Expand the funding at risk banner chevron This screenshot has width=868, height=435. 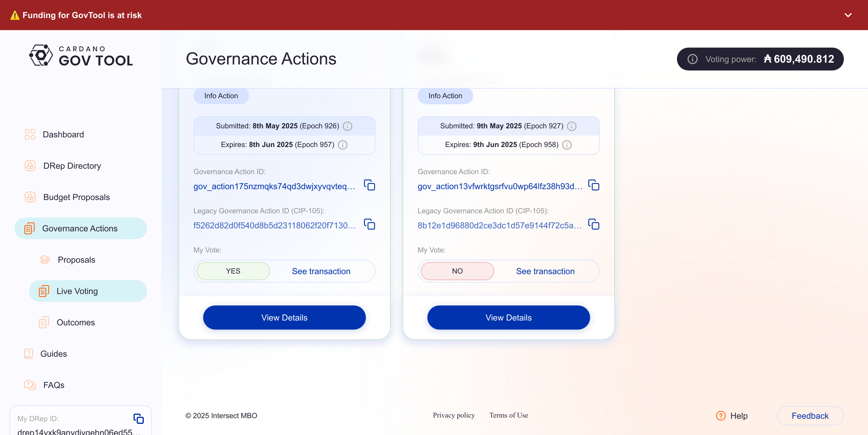click(848, 15)
